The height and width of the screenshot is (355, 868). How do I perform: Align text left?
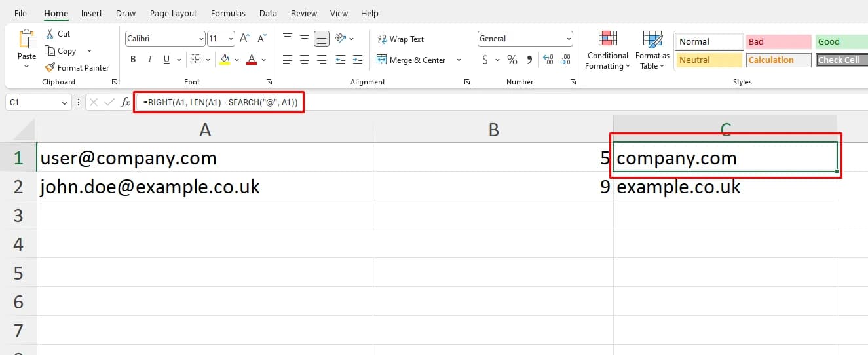[x=288, y=60]
